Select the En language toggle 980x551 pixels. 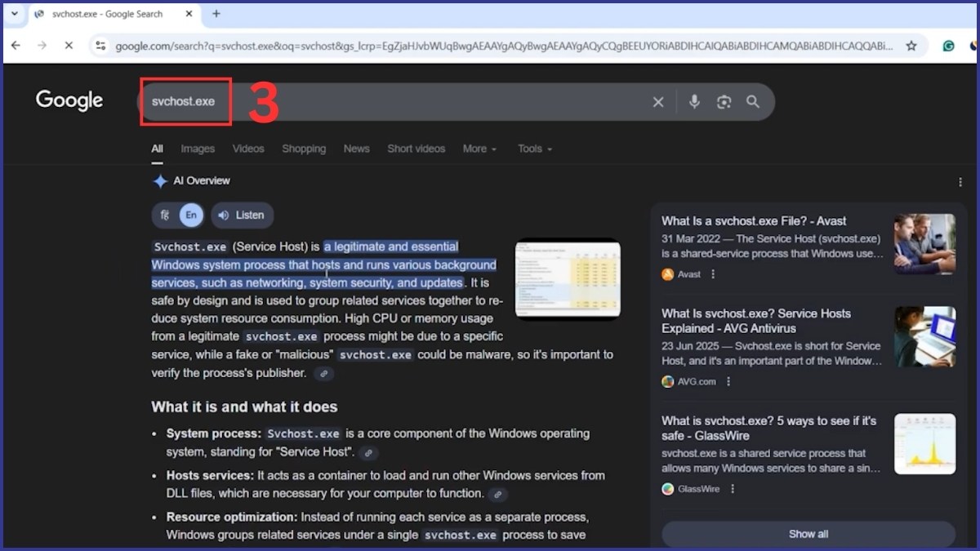coord(191,216)
